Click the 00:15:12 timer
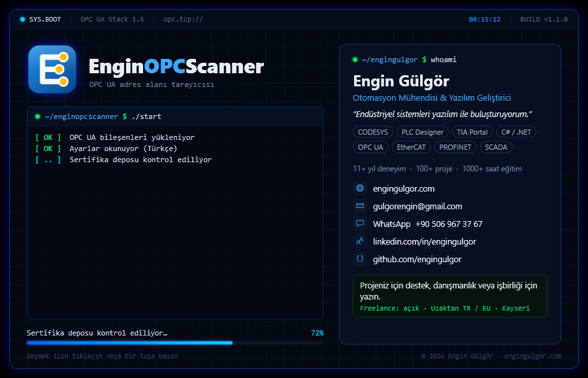Viewport: 588px width, 378px height. (x=485, y=19)
